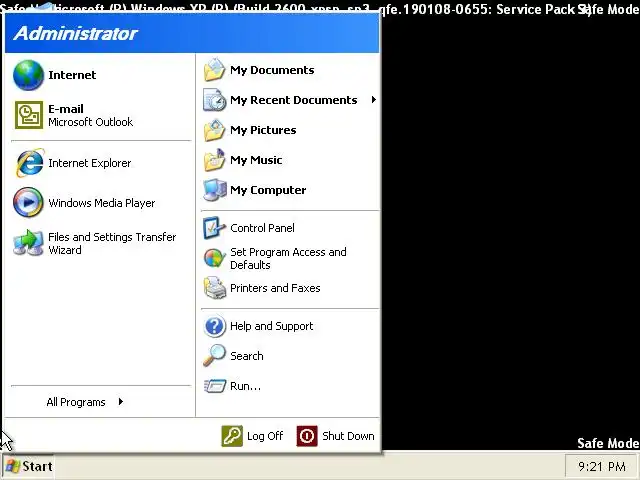Click the Administrator user name header

tap(76, 33)
